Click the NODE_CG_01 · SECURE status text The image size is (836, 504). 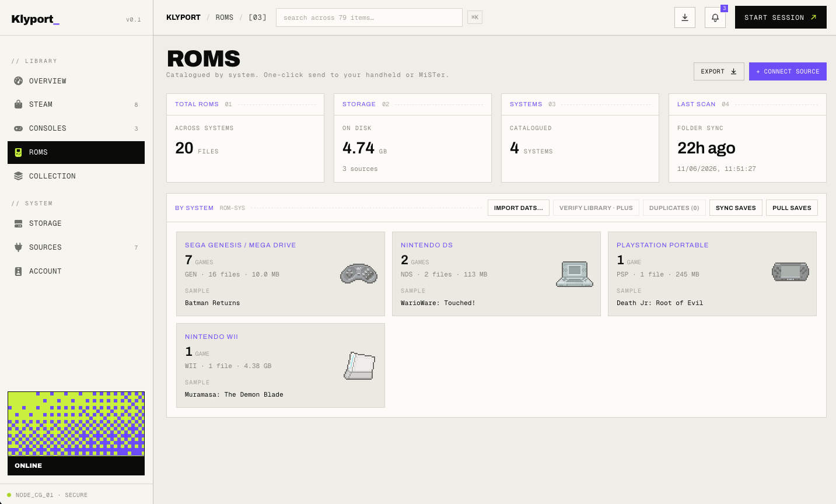coord(51,495)
